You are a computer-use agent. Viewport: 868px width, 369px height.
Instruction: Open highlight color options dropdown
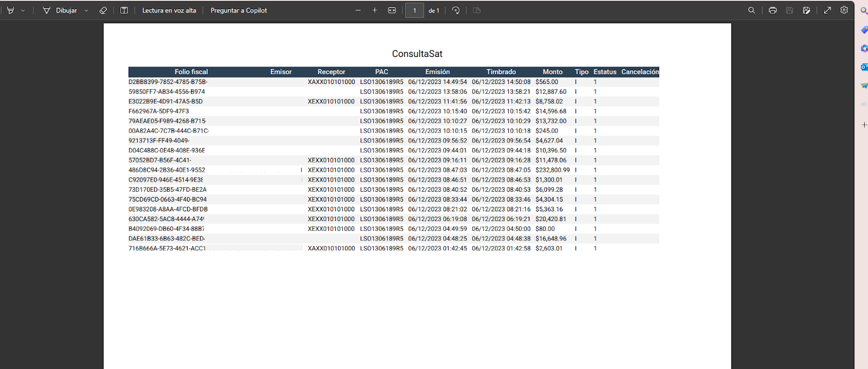pos(23,10)
